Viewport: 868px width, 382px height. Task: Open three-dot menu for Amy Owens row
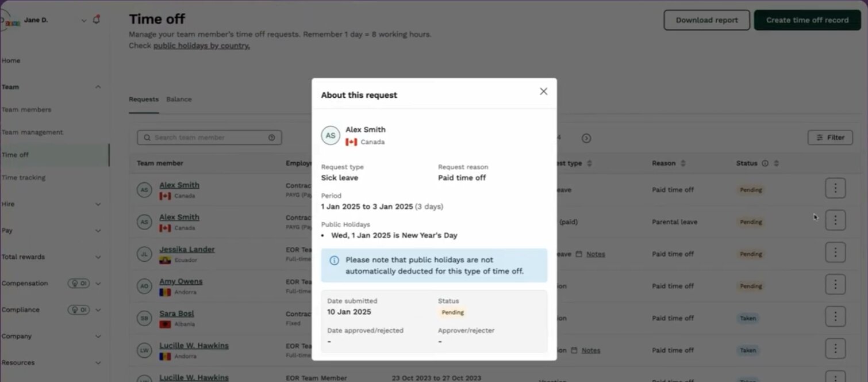835,284
